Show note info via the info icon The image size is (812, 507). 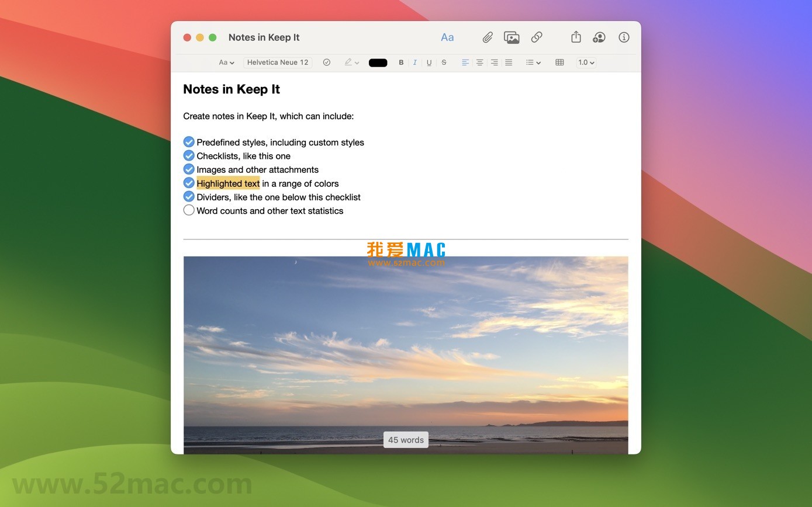[623, 37]
